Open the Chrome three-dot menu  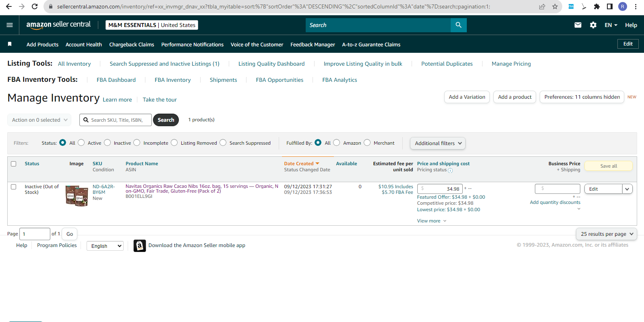636,6
